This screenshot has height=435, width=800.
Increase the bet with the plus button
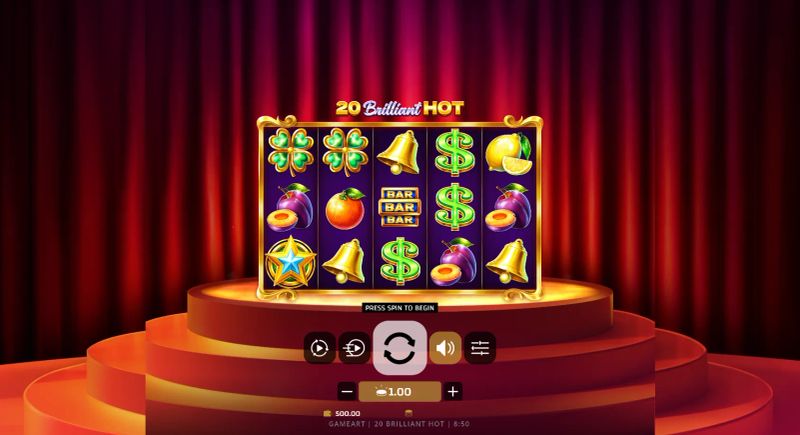453,392
